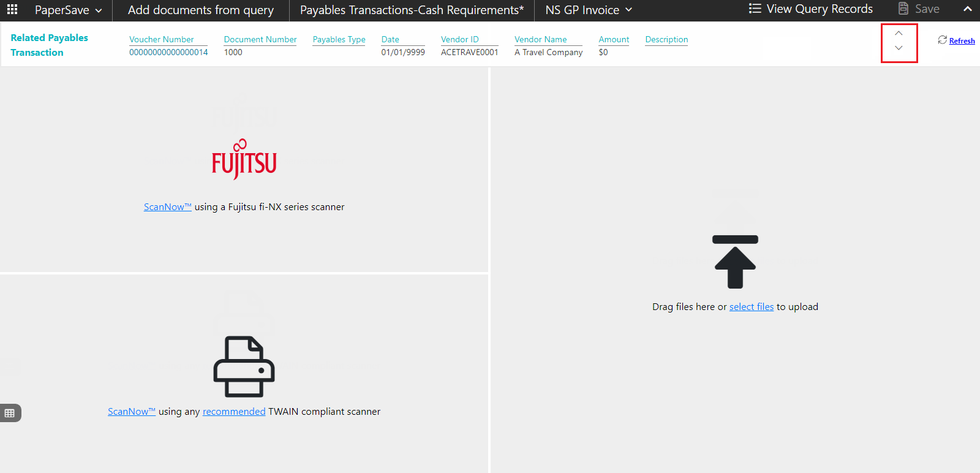Switch to Payables Transactions-Cash Requirements tab
The height and width of the screenshot is (473, 980).
point(412,10)
